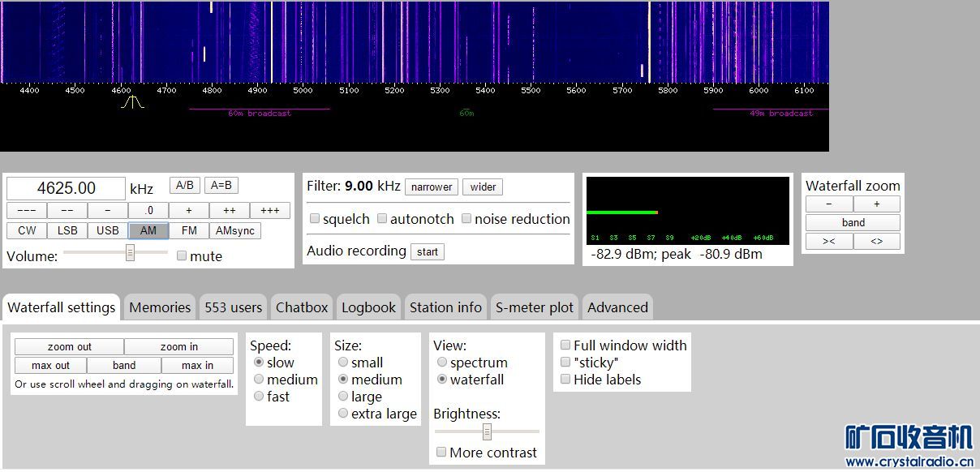Choose the spectrum view option
Viewport: 980px width, 472px height.
442,363
